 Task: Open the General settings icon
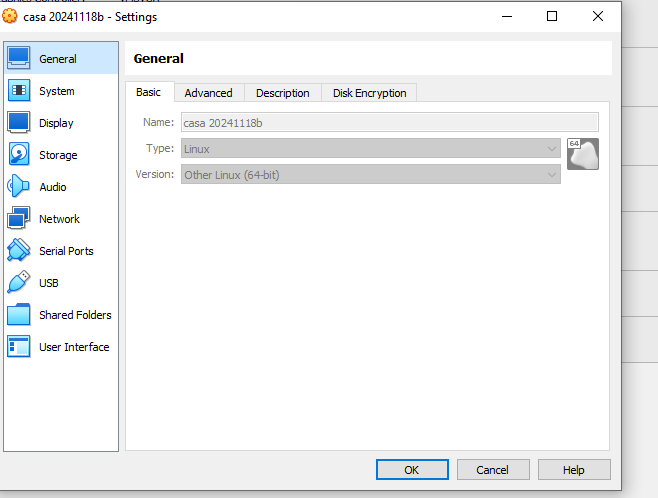tap(19, 59)
